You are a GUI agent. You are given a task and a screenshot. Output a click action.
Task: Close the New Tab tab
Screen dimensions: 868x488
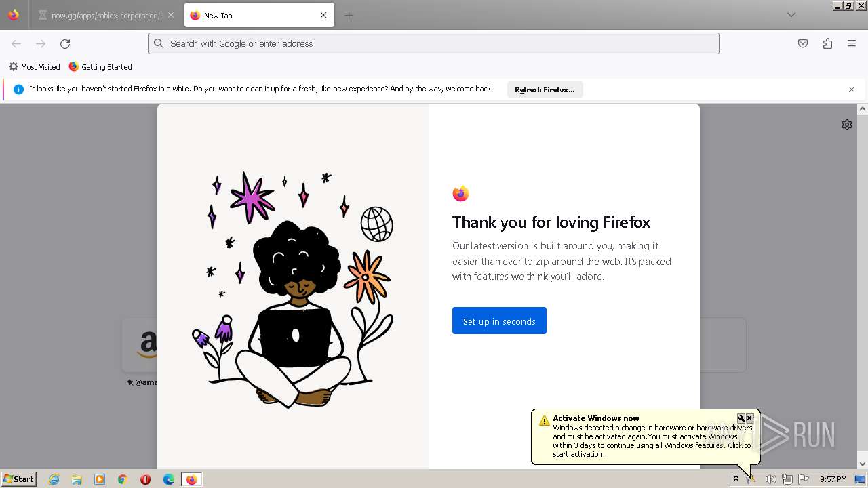[x=323, y=15]
